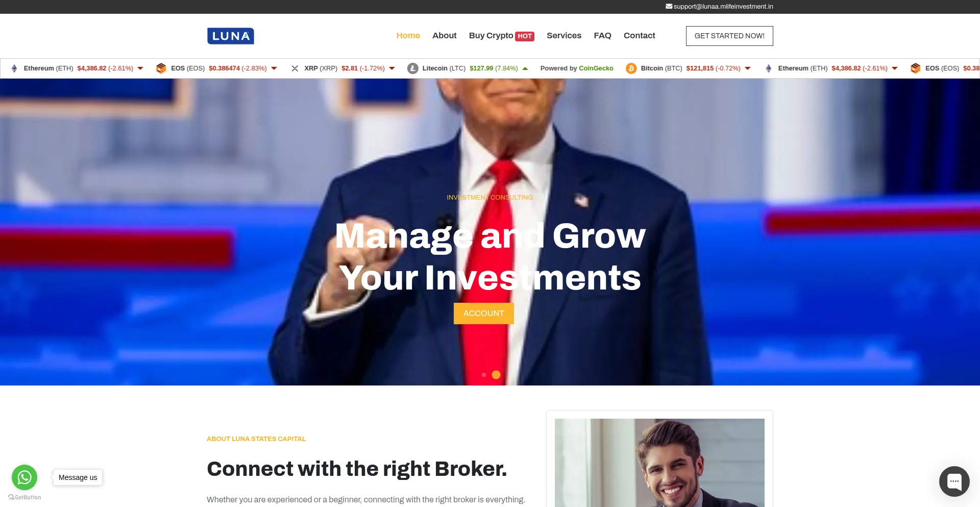This screenshot has width=980, height=507.
Task: Click the smiling broker photo thumbnail
Action: (x=659, y=463)
